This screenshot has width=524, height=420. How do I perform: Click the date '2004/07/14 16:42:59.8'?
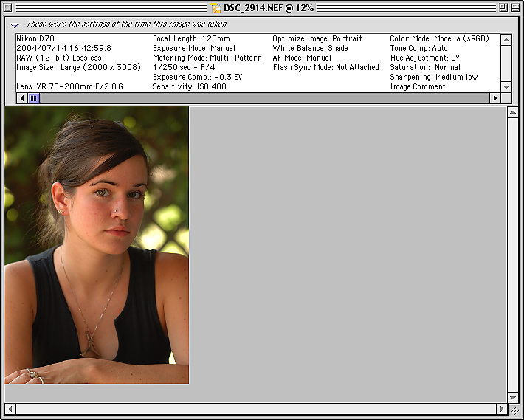point(63,48)
